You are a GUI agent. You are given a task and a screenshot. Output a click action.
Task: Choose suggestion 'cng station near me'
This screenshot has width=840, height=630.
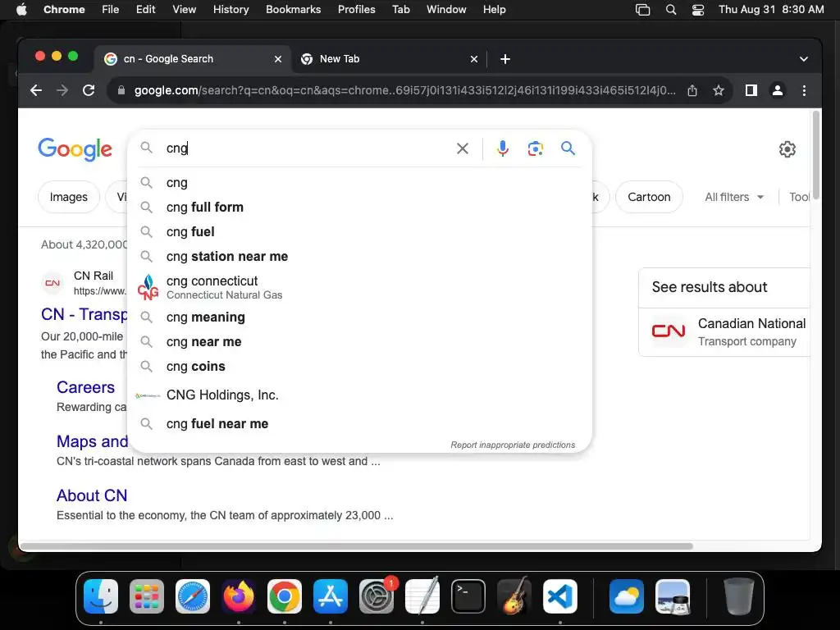tap(360, 257)
